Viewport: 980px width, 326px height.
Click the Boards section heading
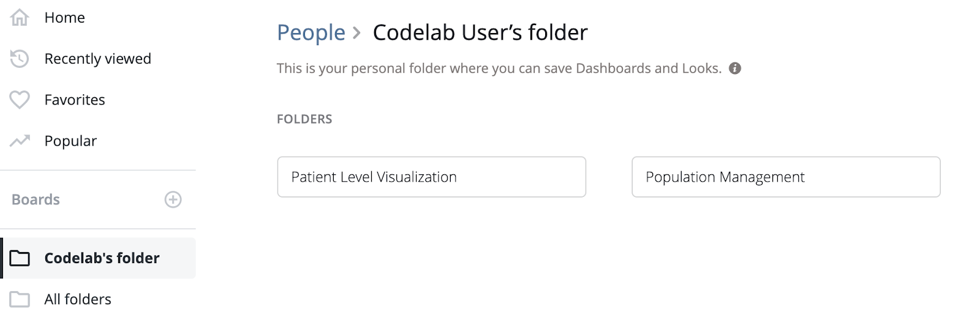point(36,199)
